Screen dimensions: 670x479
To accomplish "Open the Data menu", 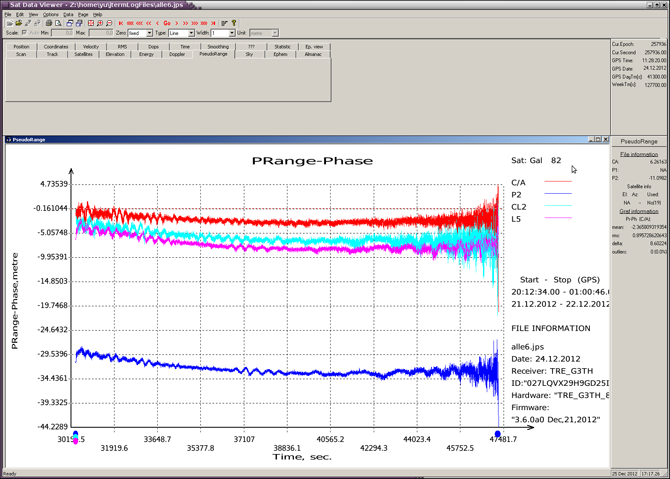I will [68, 15].
